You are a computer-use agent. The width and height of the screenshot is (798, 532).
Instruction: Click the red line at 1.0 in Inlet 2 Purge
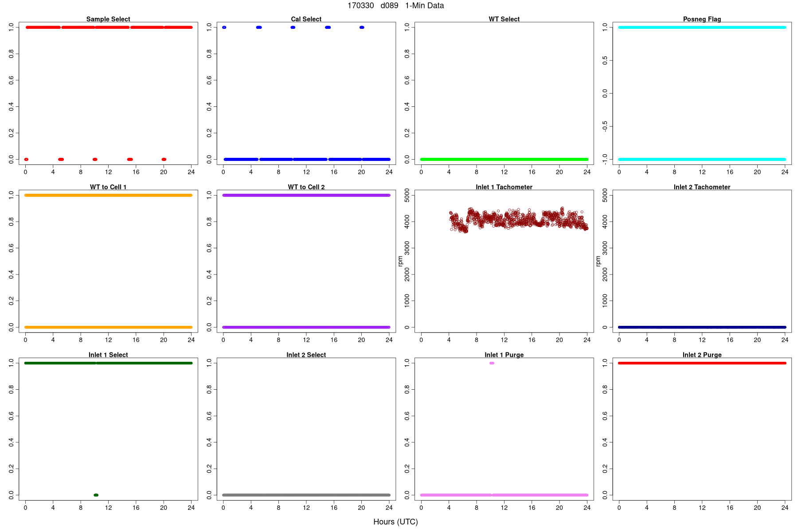pos(702,363)
